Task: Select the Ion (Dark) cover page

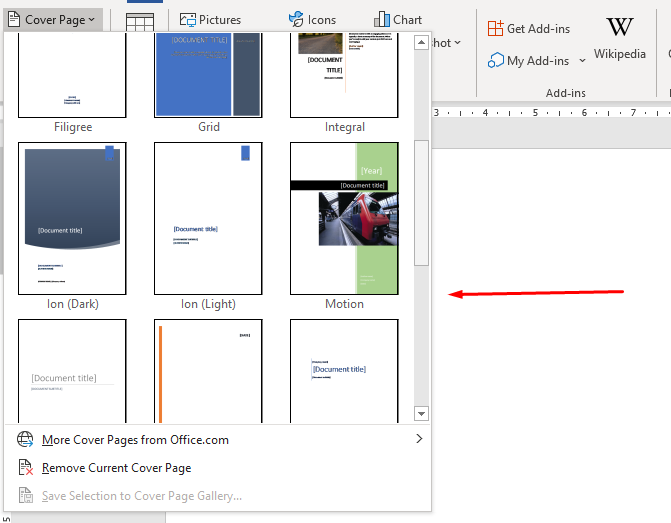Action: [x=72, y=218]
